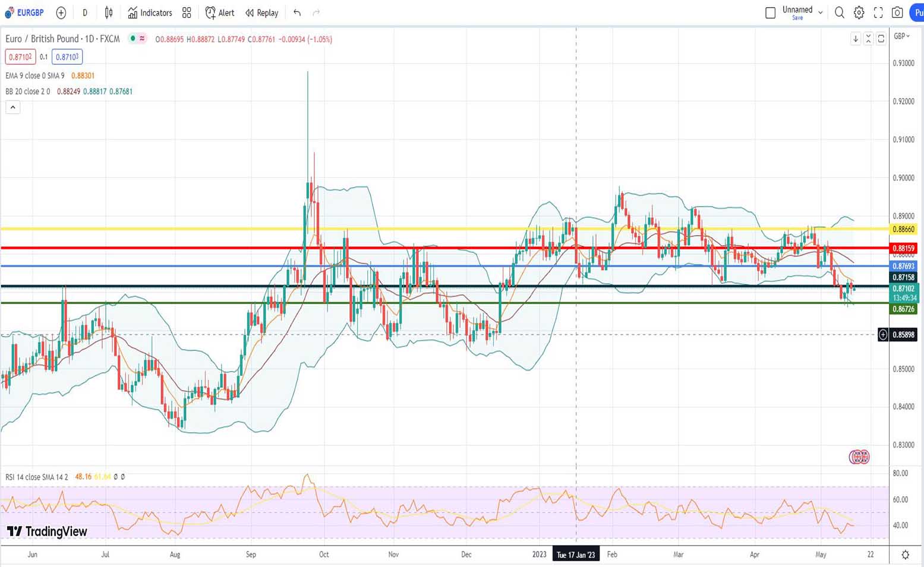This screenshot has height=567, width=924.
Task: Collapse the indicator legend with the chevron
Action: [12, 107]
